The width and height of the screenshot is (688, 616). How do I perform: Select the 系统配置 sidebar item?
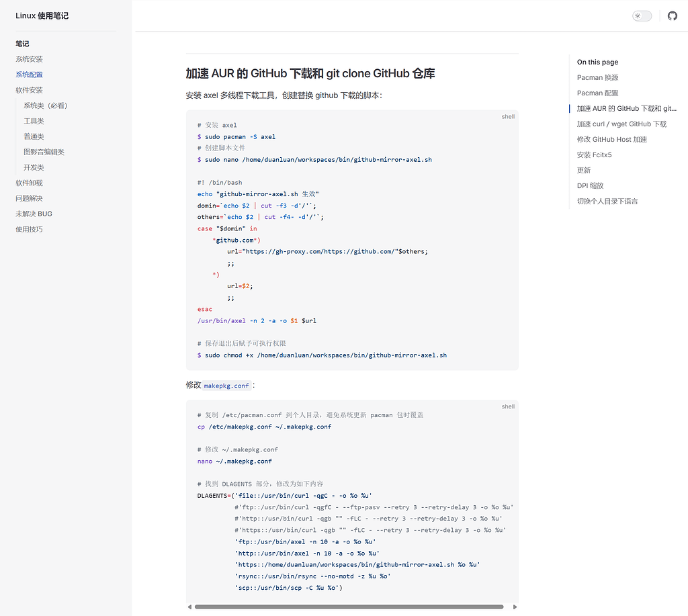[x=30, y=75]
